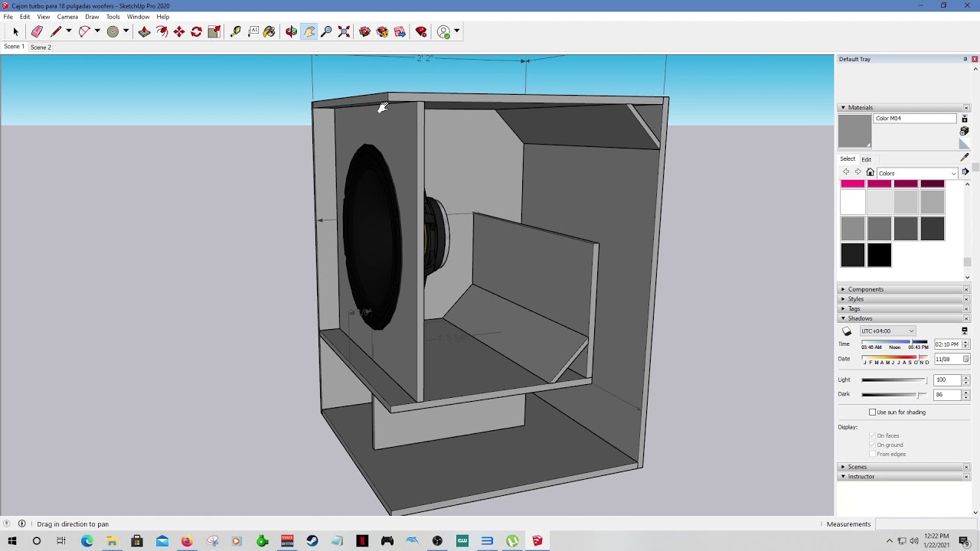Select the Circle shape tool
This screenshot has width=980, height=551.
click(x=113, y=31)
